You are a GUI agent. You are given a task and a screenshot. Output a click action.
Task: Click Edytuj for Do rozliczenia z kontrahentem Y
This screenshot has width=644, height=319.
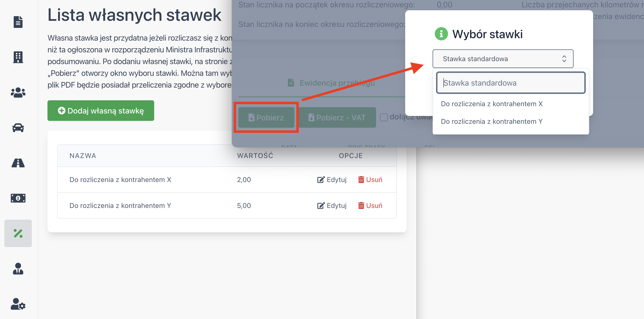pos(332,205)
